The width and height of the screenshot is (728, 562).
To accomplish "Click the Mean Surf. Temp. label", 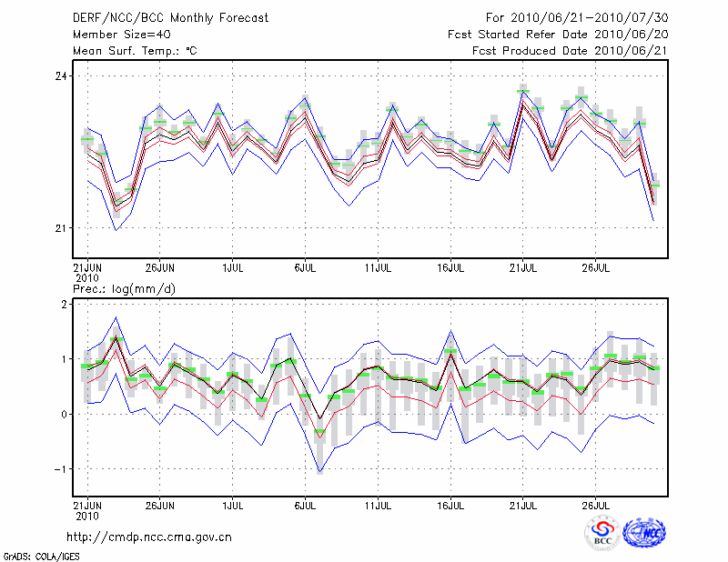I will tap(134, 51).
